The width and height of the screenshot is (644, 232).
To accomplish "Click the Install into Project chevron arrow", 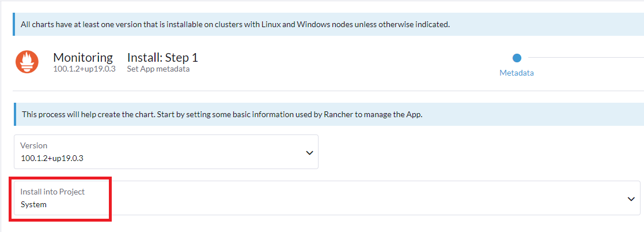I will pyautogui.click(x=631, y=199).
